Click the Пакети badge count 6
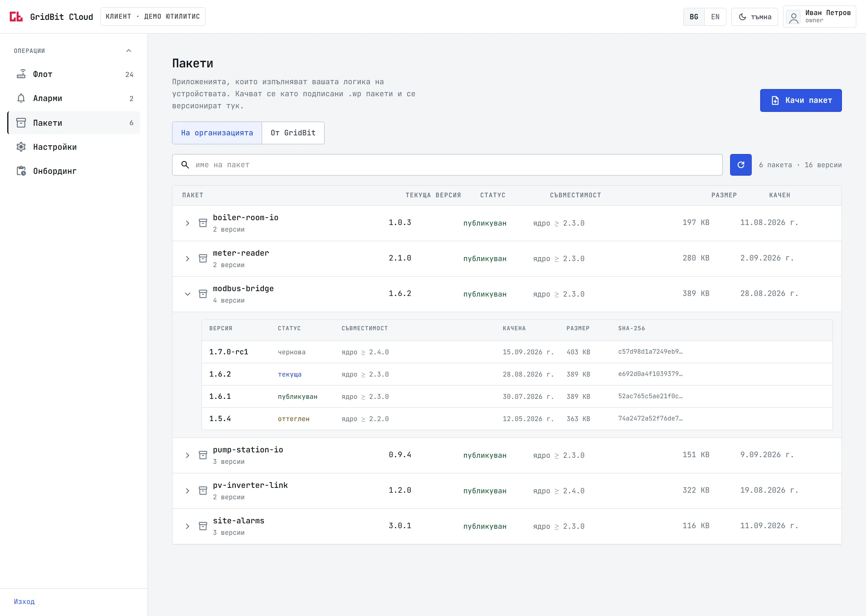 [131, 122]
